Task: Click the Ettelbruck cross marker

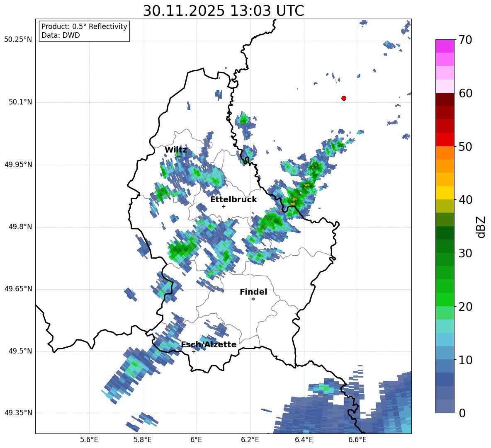Action: [x=224, y=206]
